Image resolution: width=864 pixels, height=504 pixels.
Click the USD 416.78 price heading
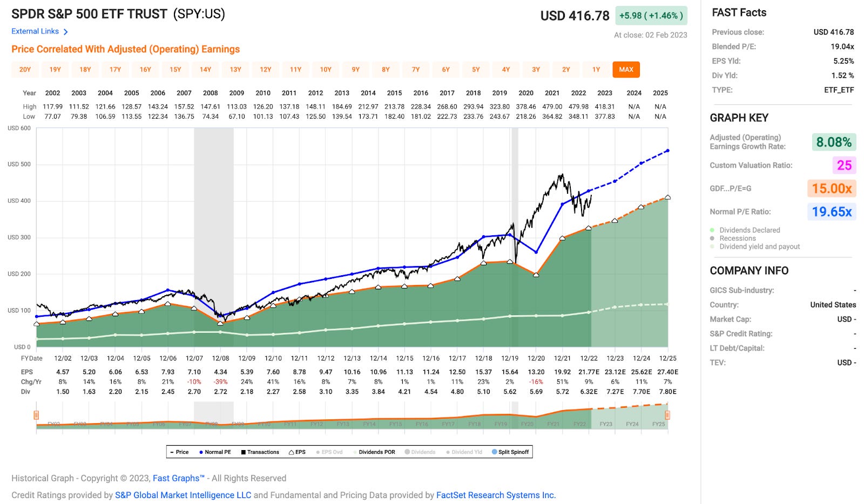(x=575, y=16)
